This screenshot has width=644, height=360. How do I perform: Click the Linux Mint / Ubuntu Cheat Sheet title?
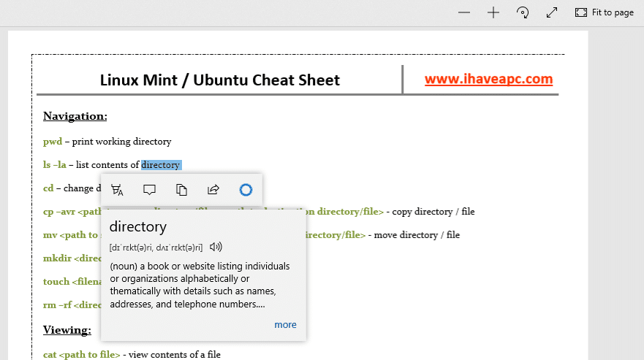pos(220,80)
